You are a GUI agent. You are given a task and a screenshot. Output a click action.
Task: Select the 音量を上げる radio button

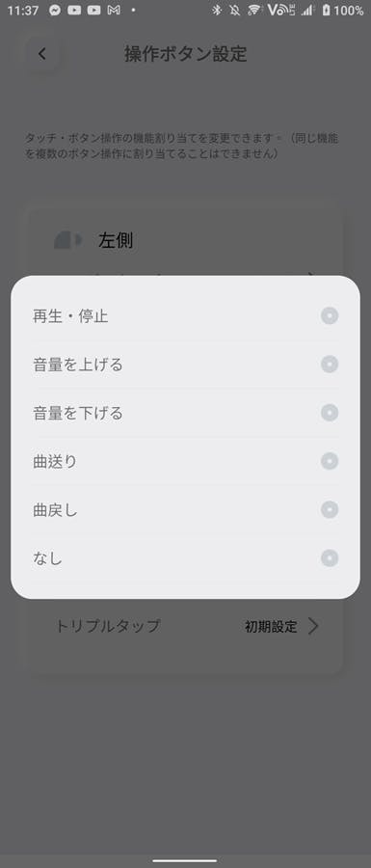[330, 365]
